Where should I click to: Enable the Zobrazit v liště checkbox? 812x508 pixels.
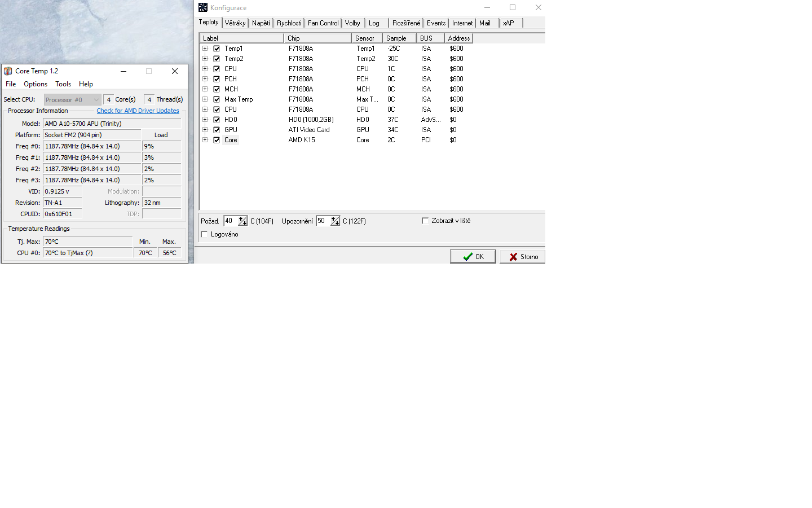pos(425,221)
